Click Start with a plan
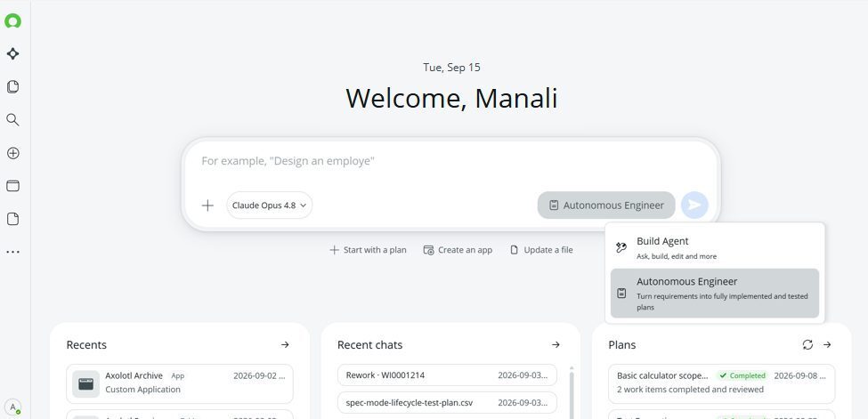Screen dimensions: 868x419 [x=368, y=250]
